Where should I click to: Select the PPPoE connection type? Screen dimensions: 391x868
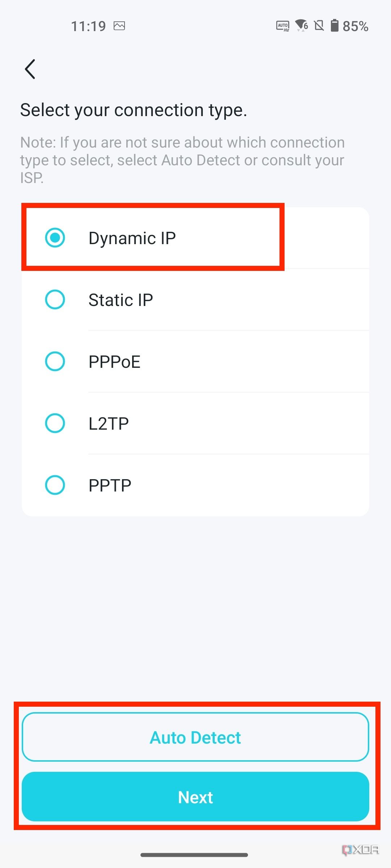coord(55,361)
